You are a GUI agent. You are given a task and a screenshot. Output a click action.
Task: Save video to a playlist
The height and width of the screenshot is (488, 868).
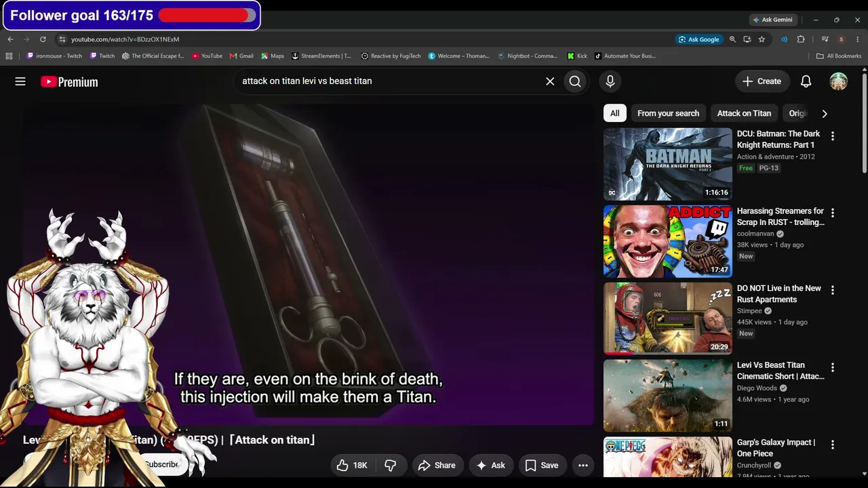click(x=542, y=465)
